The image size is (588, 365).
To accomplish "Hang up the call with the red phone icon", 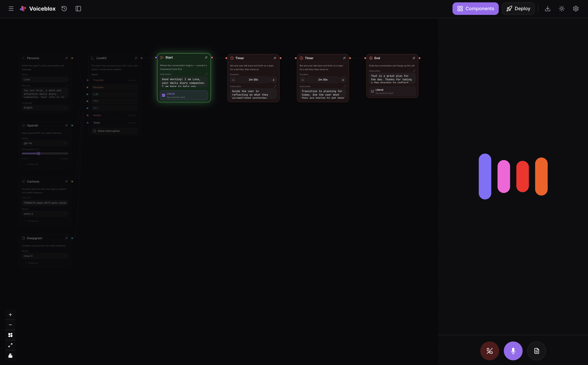I will [490, 351].
